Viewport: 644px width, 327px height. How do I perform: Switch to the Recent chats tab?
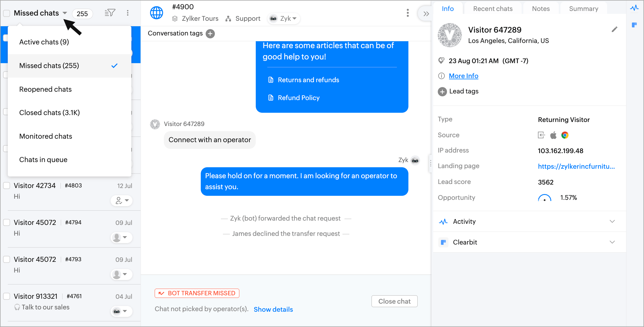coord(493,9)
